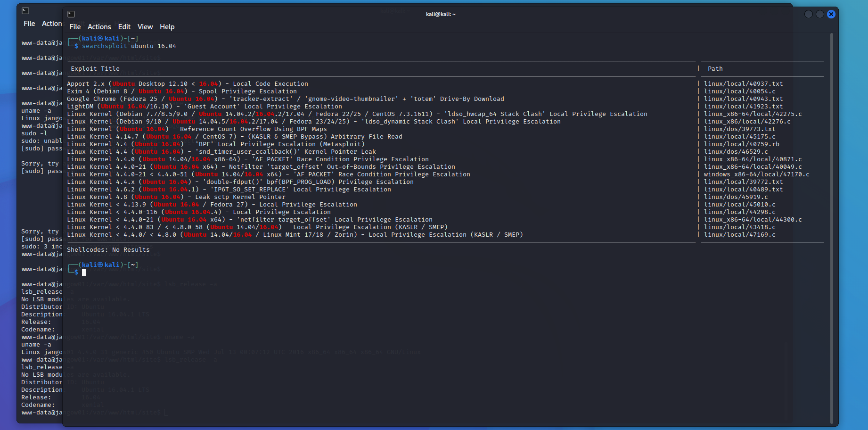The width and height of the screenshot is (868, 430).
Task: Click the 'Path' column header
Action: click(715, 69)
